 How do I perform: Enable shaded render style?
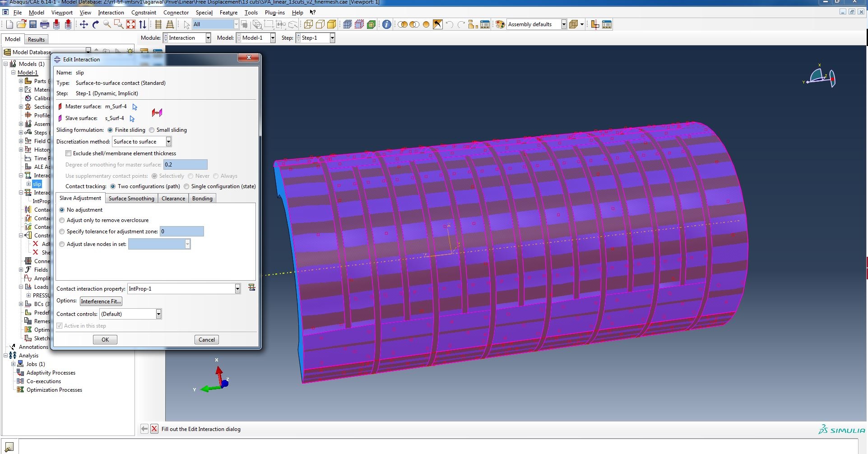click(x=332, y=24)
